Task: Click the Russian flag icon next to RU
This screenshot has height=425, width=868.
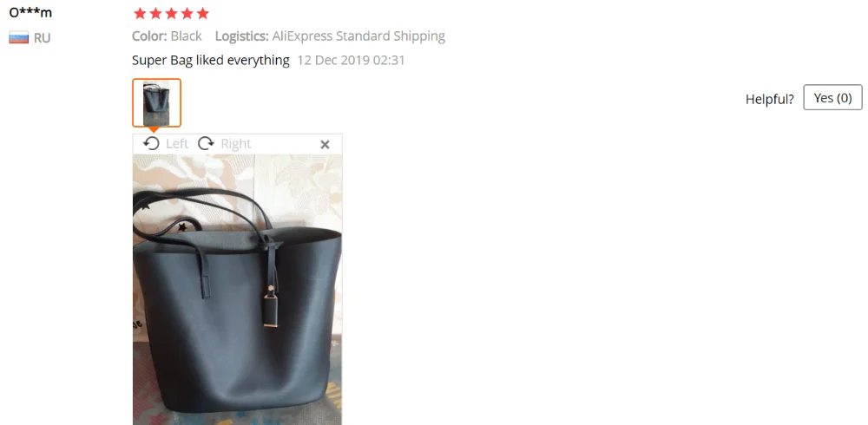Action: pyautogui.click(x=19, y=38)
